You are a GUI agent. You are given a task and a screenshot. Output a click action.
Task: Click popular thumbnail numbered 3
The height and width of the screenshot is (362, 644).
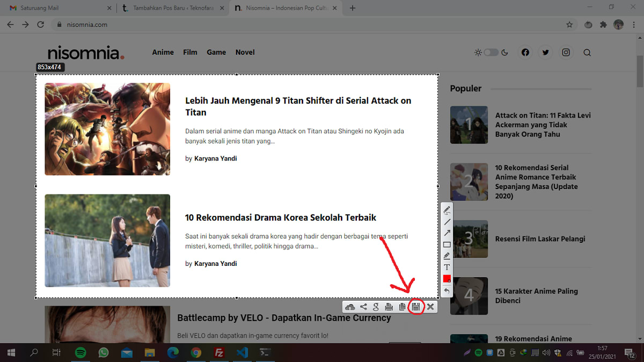tap(469, 239)
